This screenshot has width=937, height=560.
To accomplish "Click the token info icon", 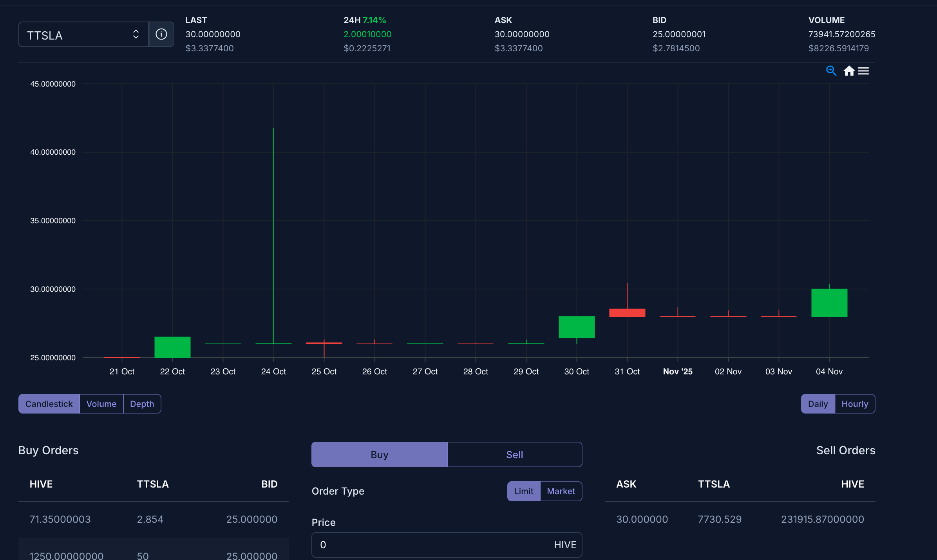I will (x=161, y=34).
